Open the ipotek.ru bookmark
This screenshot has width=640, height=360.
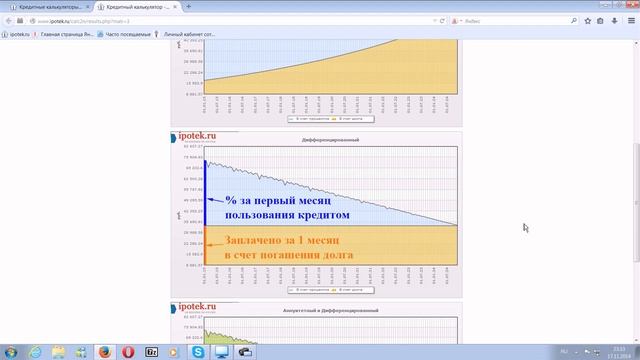[x=16, y=34]
